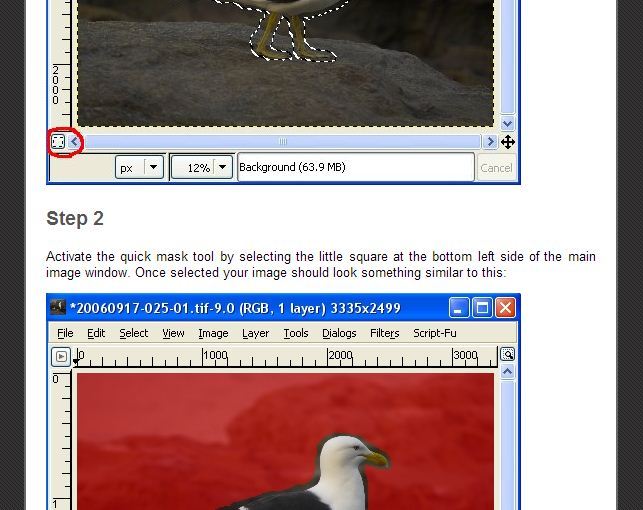The height and width of the screenshot is (510, 643).
Task: Click navigate image cross-arrow icon
Action: pyautogui.click(x=508, y=142)
